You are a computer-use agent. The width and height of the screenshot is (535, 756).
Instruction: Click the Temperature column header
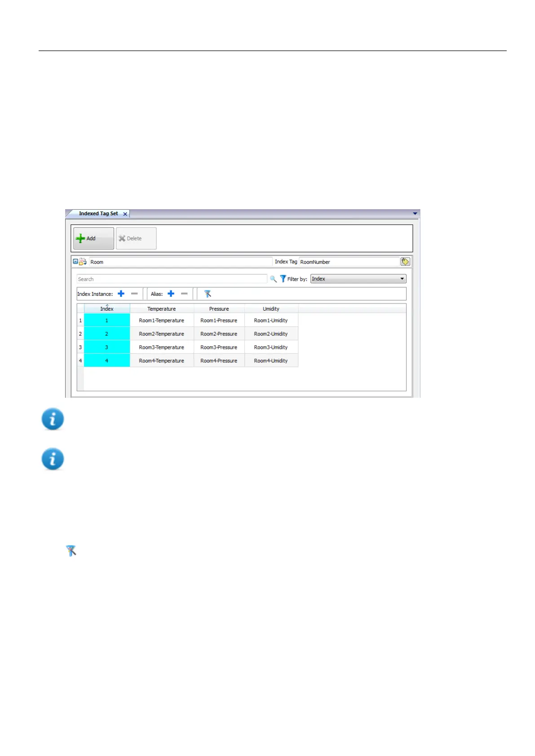pos(162,308)
